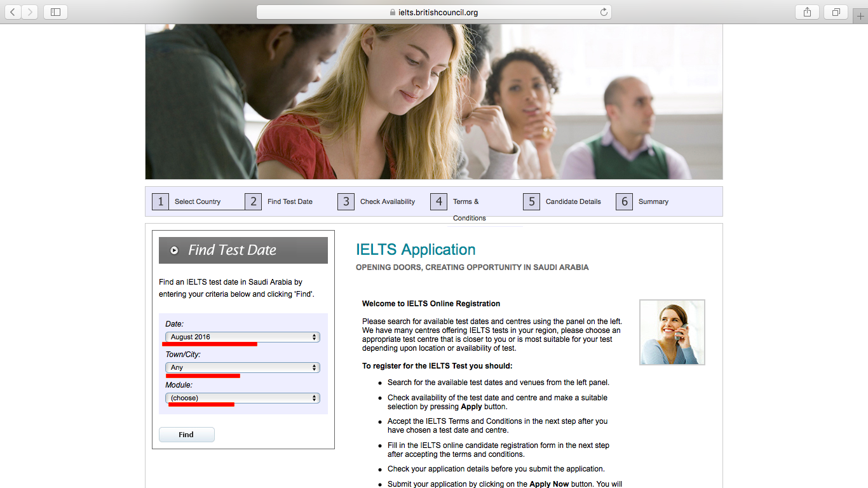
Task: Click 'Opening doors, creating opportunity' subtitle
Action: (472, 268)
